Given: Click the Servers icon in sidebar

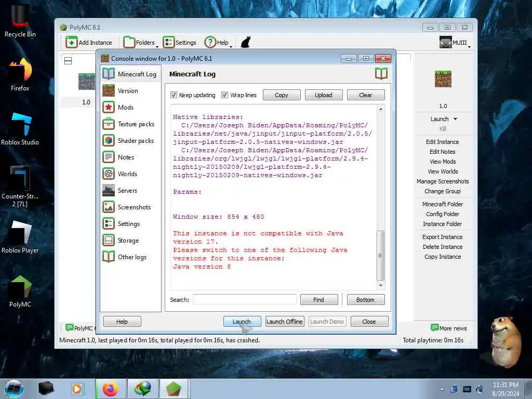Looking at the screenshot, I should click(x=109, y=190).
